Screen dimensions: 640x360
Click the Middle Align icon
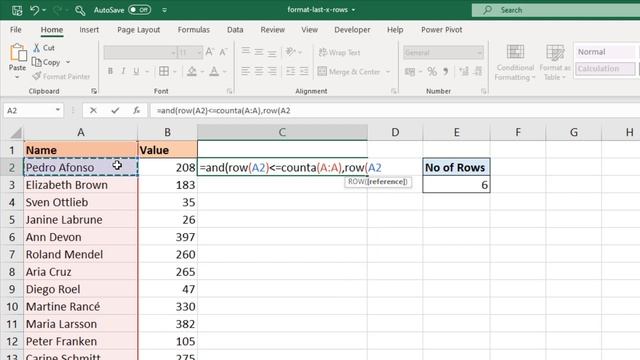point(259,51)
